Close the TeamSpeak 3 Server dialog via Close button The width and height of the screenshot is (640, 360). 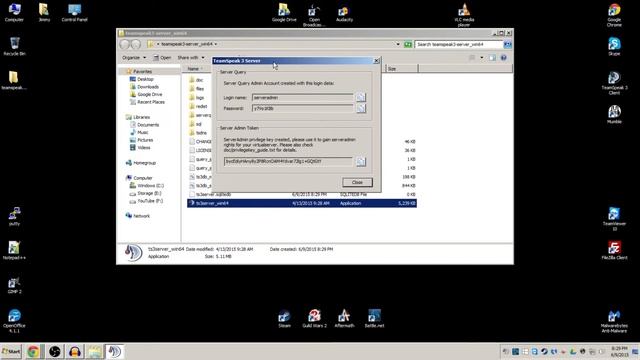357,182
